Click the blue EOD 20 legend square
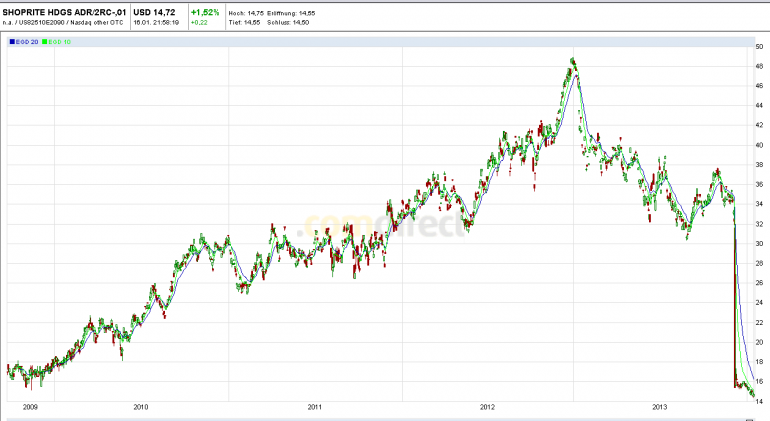 tap(12, 42)
